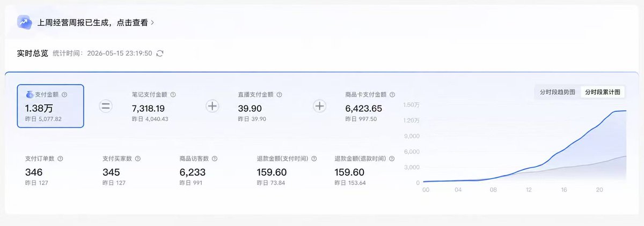Show help tooltip for 支付买家数

click(137, 159)
